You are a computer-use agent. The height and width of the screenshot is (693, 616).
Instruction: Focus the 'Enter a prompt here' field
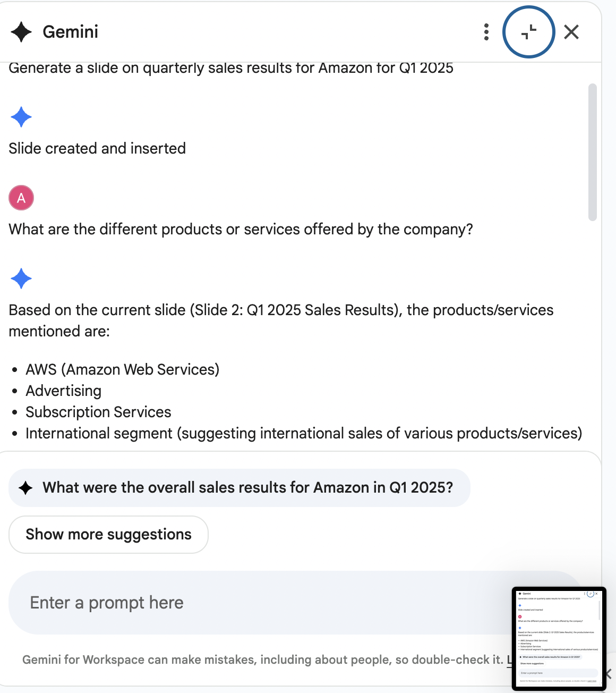pos(255,603)
